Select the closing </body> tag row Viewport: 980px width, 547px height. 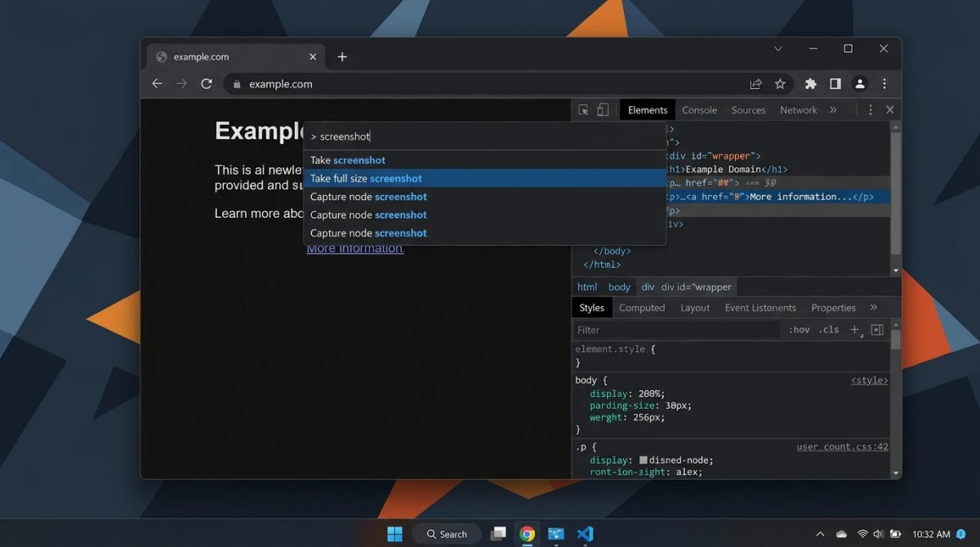click(612, 251)
